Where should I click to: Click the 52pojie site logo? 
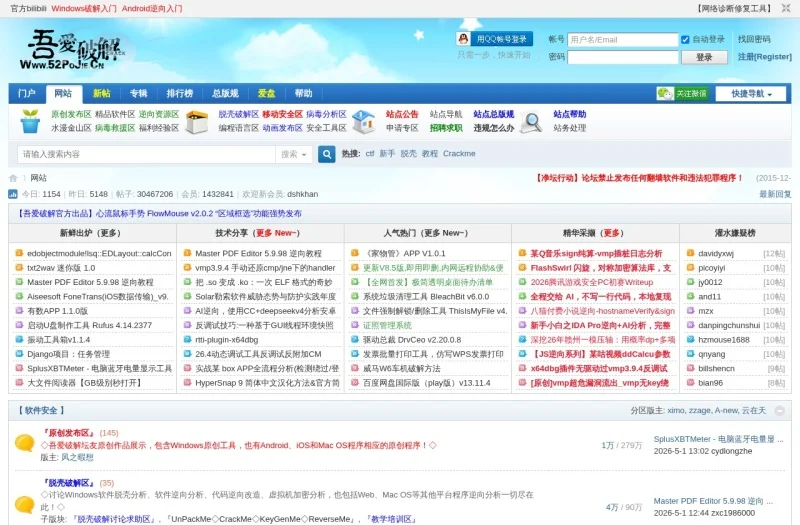71,49
